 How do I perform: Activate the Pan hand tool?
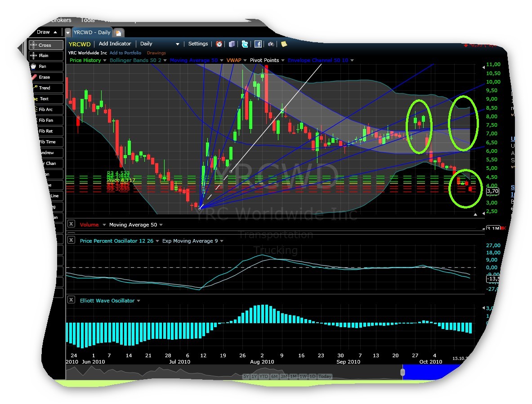(46, 67)
